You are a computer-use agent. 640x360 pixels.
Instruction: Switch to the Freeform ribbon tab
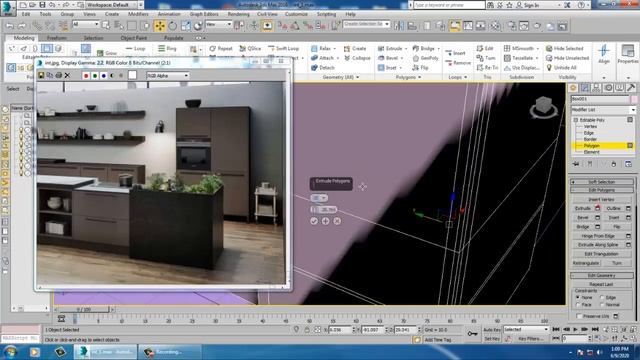57,38
